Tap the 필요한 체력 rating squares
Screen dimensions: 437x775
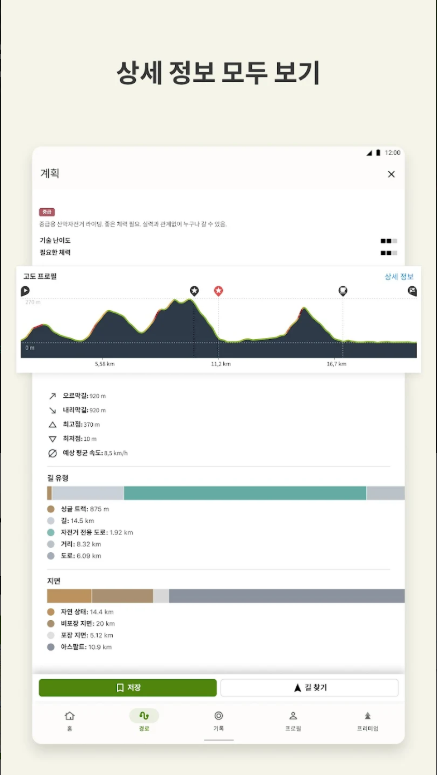click(389, 253)
